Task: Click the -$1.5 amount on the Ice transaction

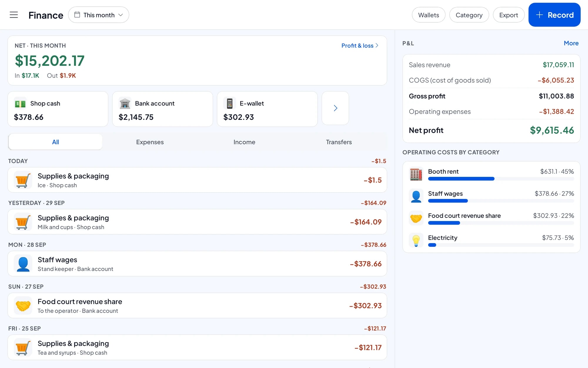Action: tap(372, 180)
